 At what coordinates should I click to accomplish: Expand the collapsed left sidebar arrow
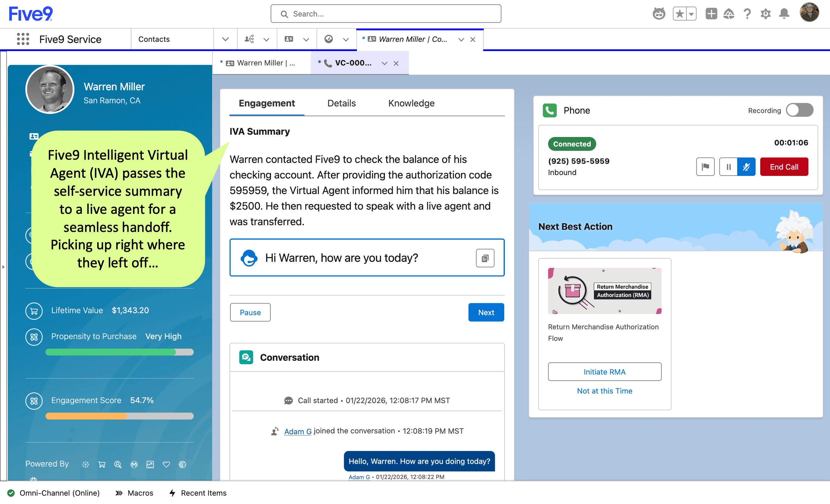[x=3, y=267]
